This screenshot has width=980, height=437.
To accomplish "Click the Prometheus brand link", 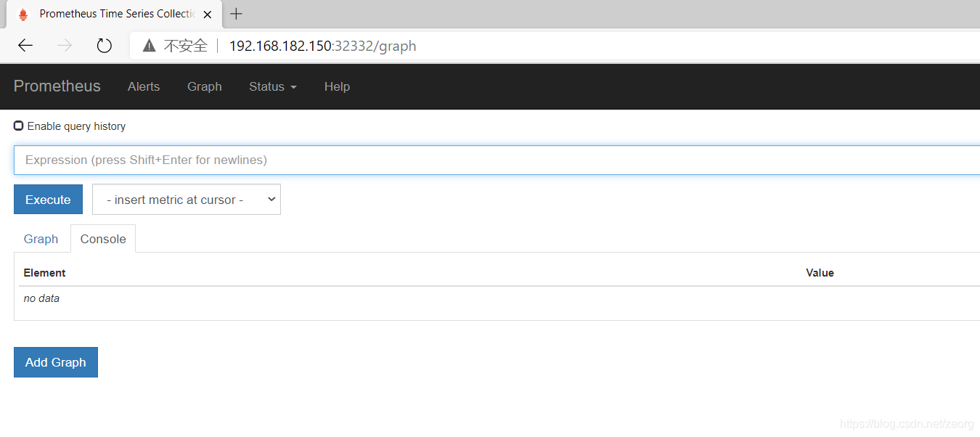I will coord(57,86).
